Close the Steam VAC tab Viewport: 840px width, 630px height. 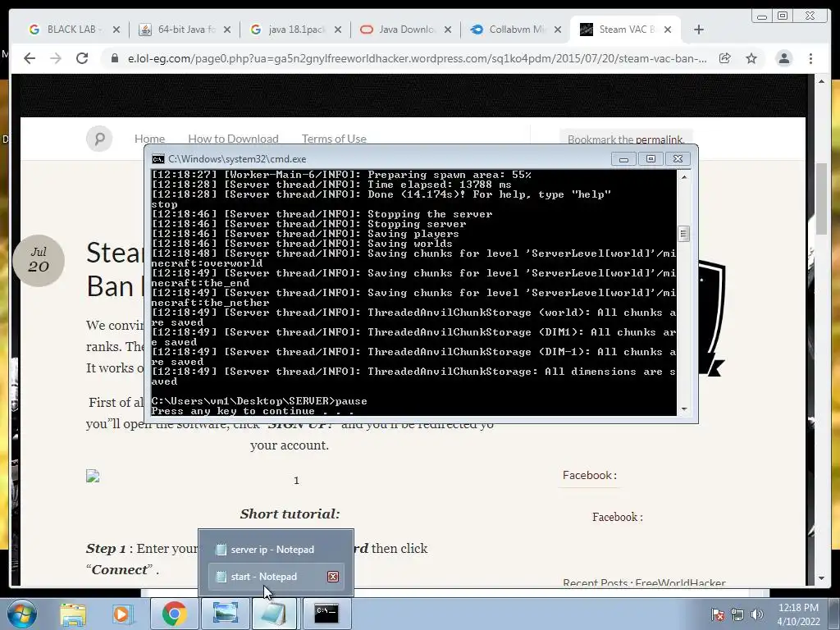(668, 30)
